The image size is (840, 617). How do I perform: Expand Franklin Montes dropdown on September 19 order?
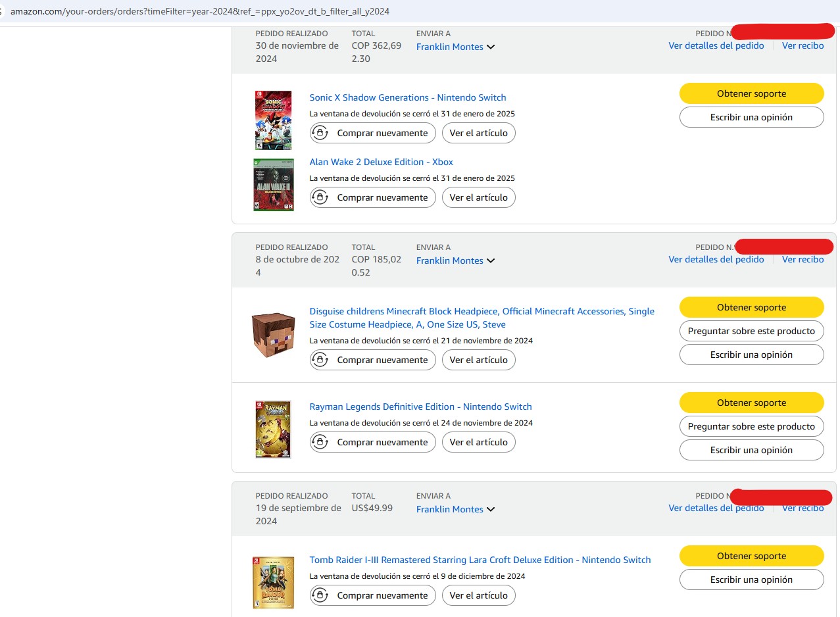pos(491,509)
